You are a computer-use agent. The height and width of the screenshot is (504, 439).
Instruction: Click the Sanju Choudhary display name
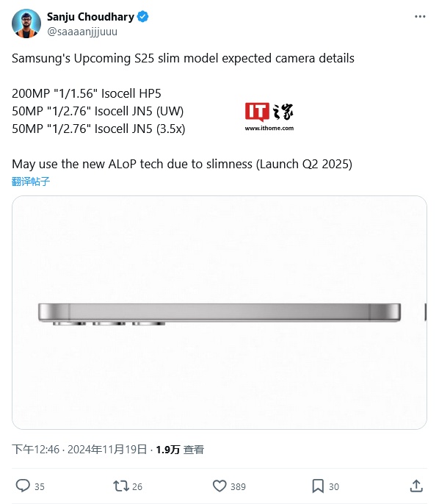90,16
